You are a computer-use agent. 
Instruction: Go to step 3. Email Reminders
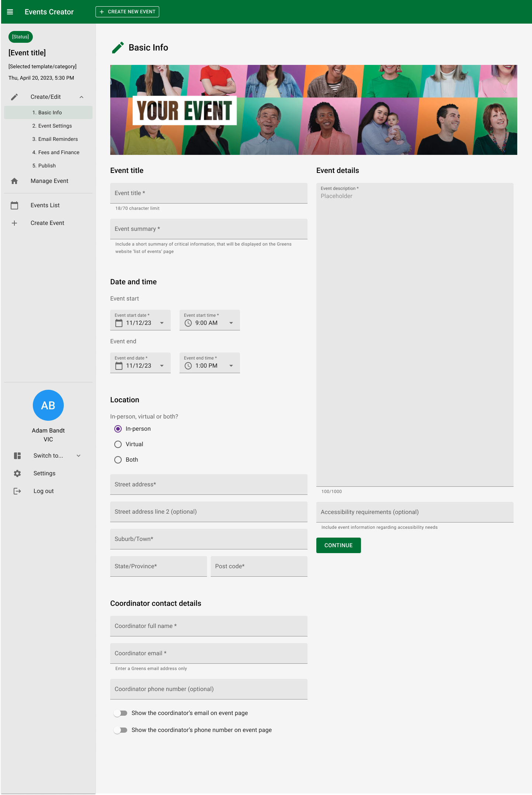[48, 139]
